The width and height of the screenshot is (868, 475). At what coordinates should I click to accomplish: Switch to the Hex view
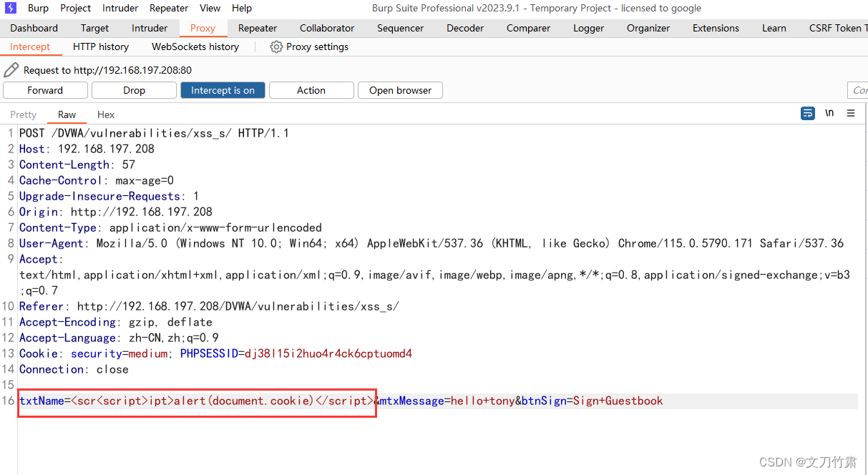[105, 114]
